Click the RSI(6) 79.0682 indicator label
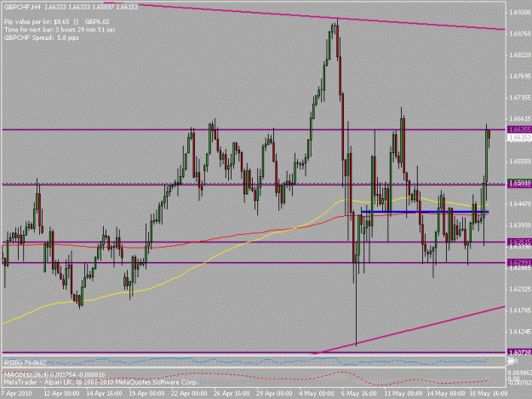 25,362
